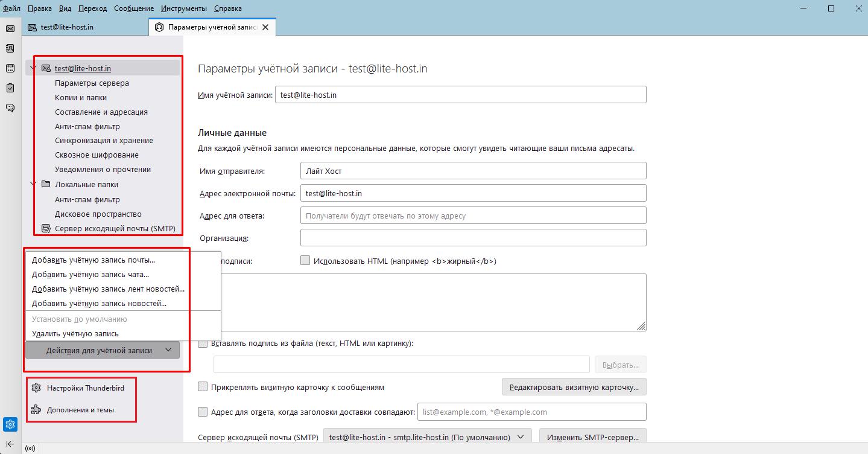This screenshot has height=454, width=868.
Task: Open the Mail space icon
Action: pos(10,28)
